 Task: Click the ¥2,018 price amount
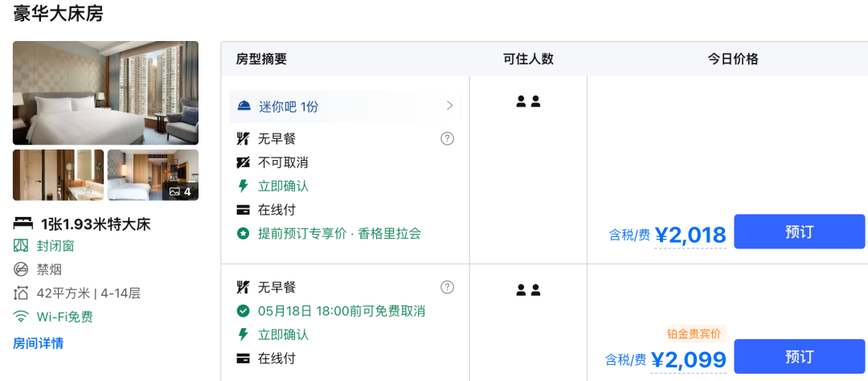tap(690, 235)
